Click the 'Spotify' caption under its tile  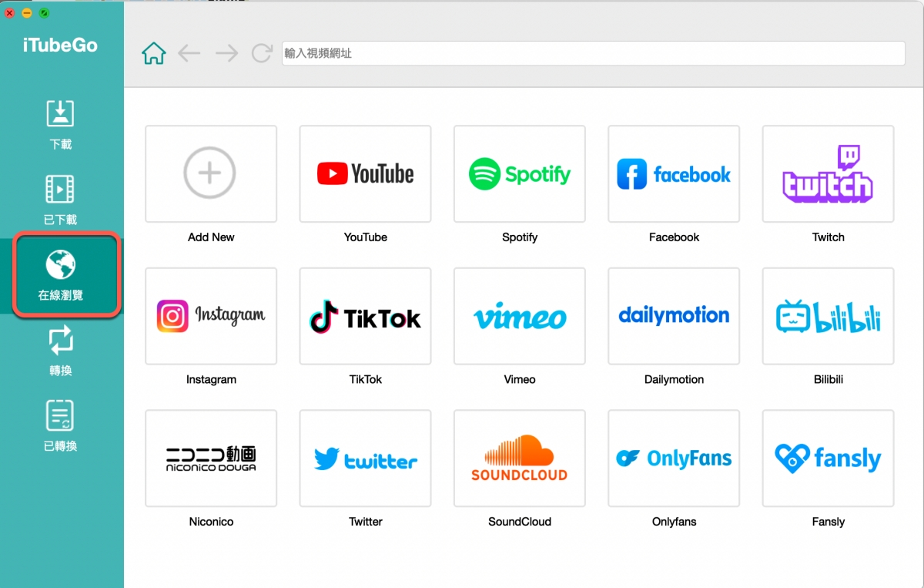point(520,237)
